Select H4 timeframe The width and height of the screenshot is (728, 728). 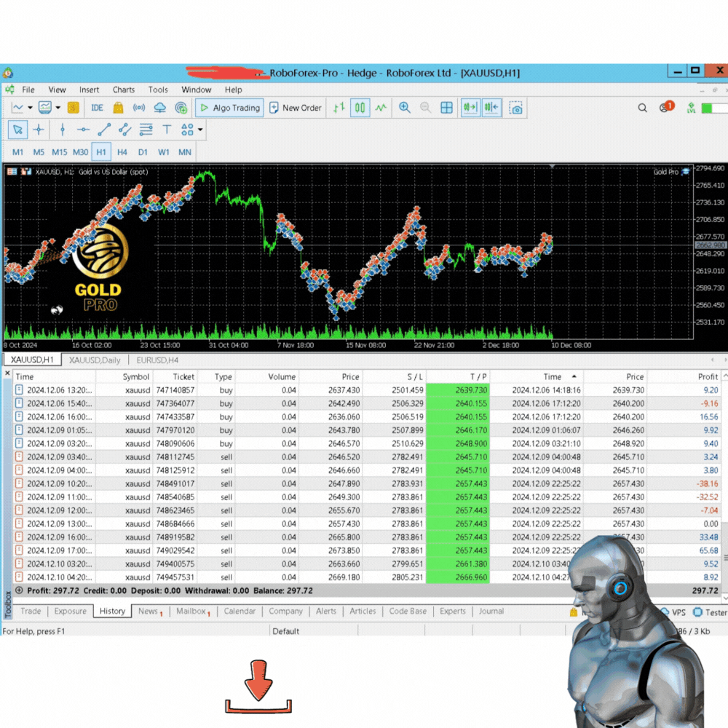(x=122, y=152)
